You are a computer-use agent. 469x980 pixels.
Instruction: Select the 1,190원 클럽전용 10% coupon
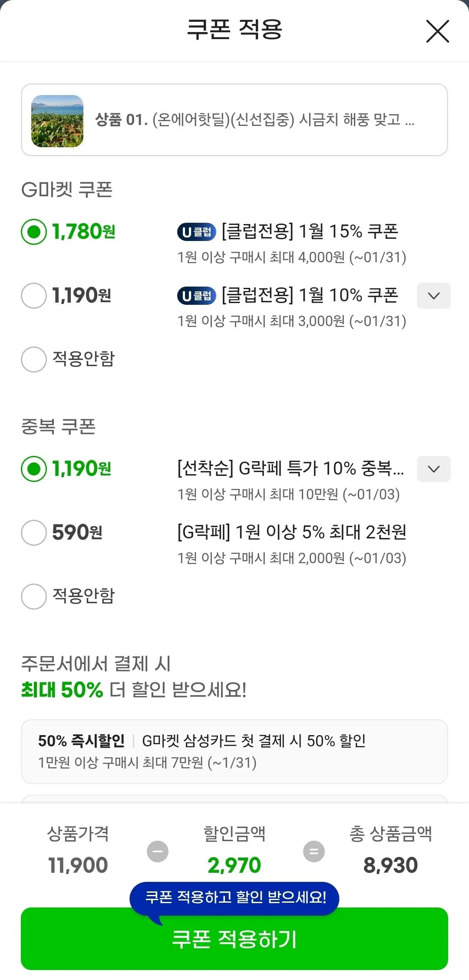point(33,296)
